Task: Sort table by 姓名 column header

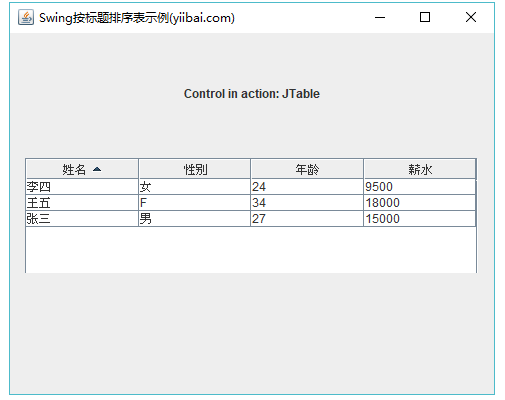Action: 82,169
